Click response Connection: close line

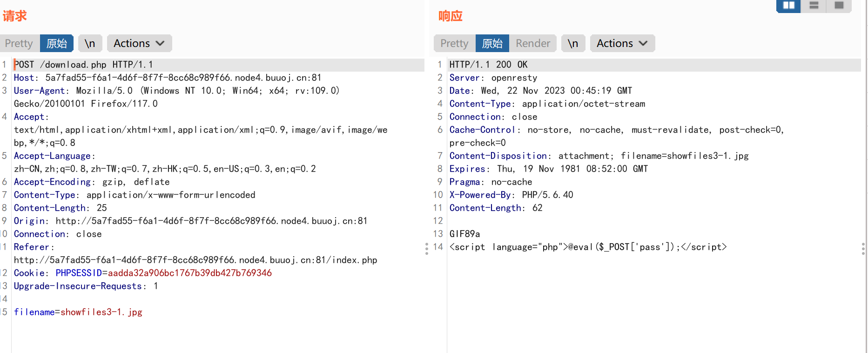click(493, 117)
